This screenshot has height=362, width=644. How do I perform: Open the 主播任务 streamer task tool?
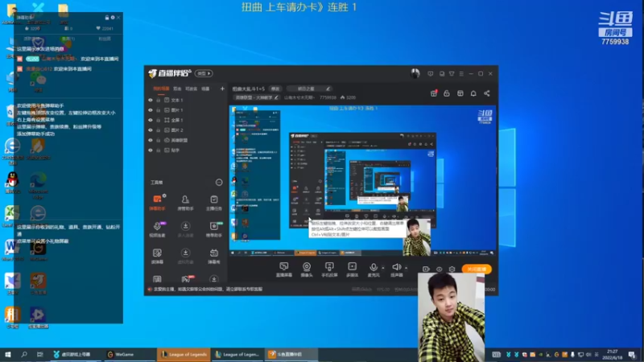coord(214,203)
